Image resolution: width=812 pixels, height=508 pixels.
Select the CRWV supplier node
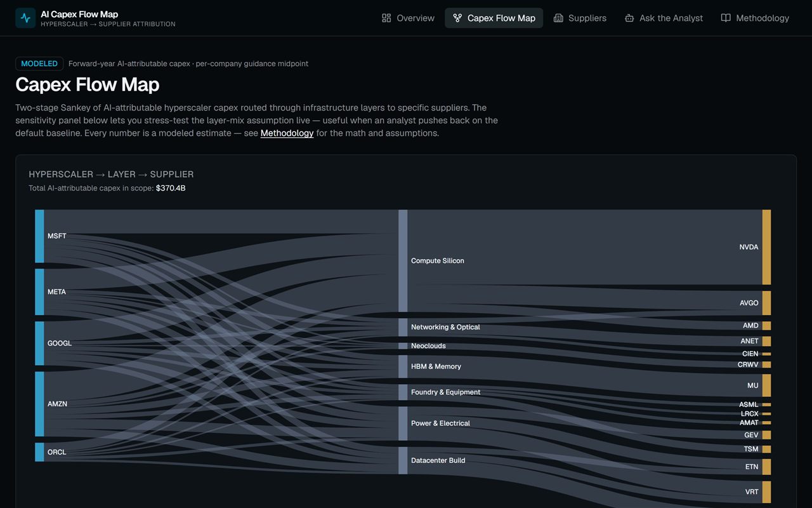pos(766,364)
